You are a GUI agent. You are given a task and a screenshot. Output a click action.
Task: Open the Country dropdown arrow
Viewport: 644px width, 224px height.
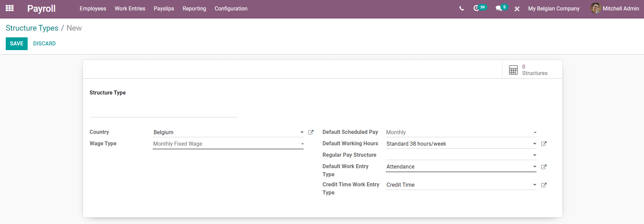click(x=302, y=133)
